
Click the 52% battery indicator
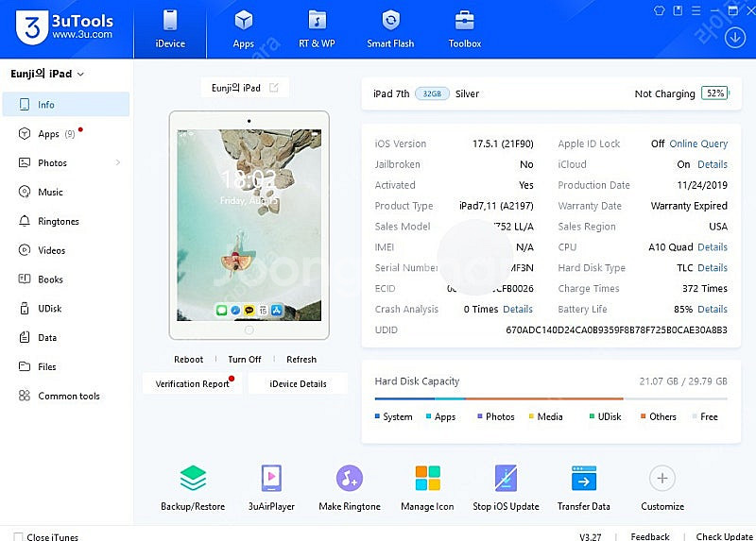[715, 93]
